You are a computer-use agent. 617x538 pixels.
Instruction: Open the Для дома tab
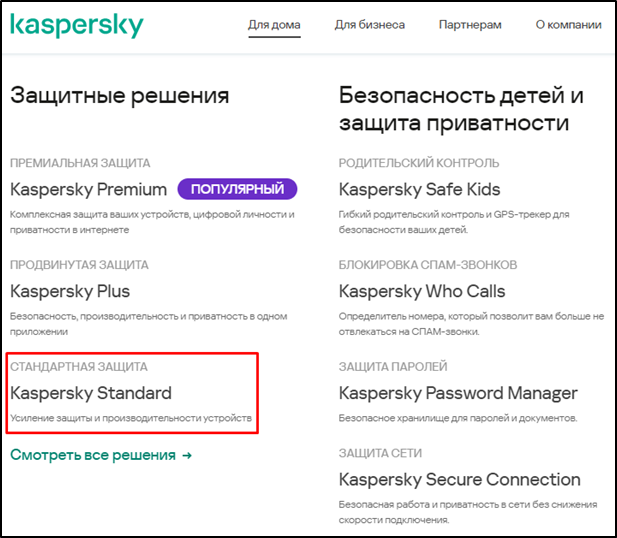[274, 24]
